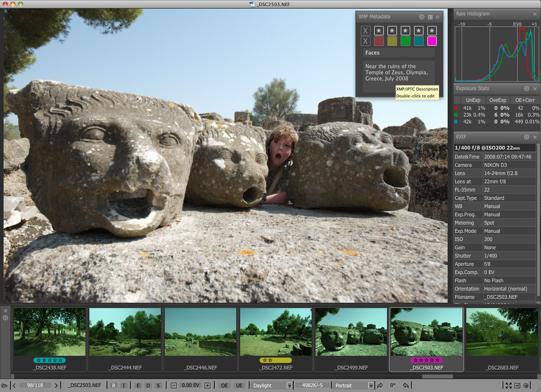Dock the XMP Metadata panel
541x392 pixels.
tap(430, 17)
